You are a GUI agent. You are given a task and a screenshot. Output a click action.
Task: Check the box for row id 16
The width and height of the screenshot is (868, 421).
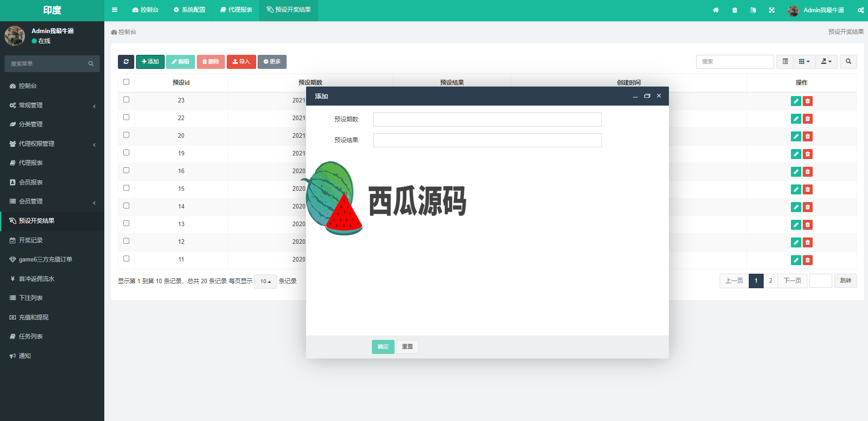(x=126, y=170)
